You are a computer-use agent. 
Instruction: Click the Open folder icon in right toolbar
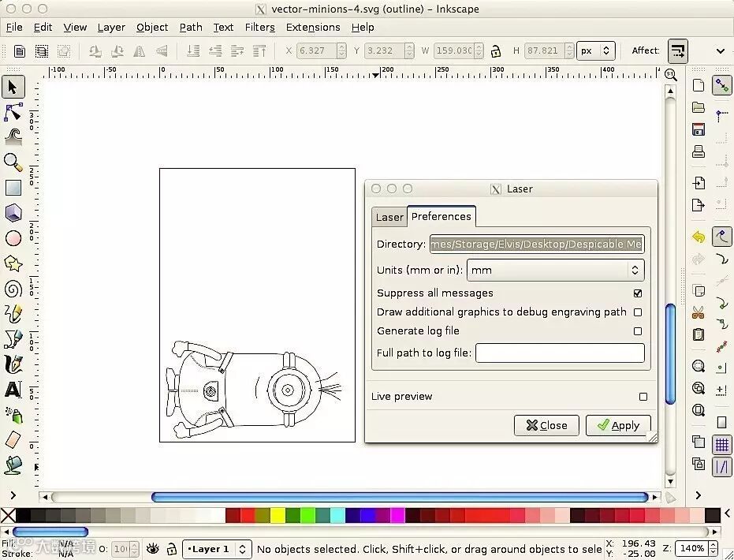click(x=698, y=107)
